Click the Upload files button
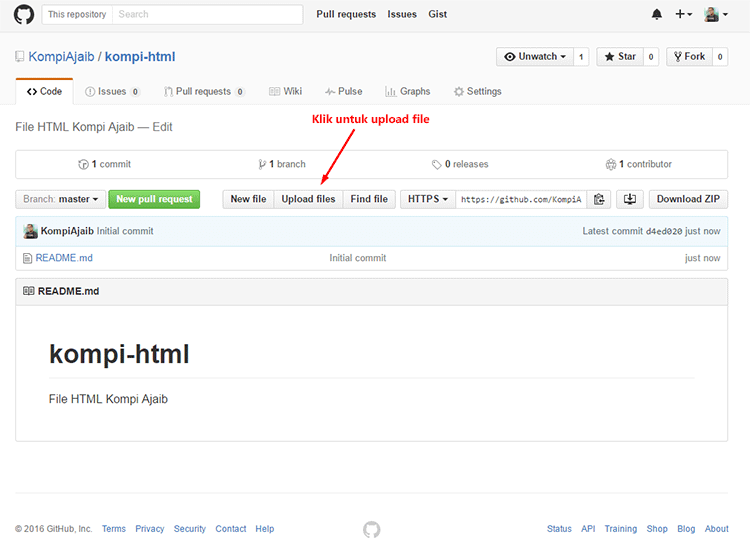 (308, 199)
